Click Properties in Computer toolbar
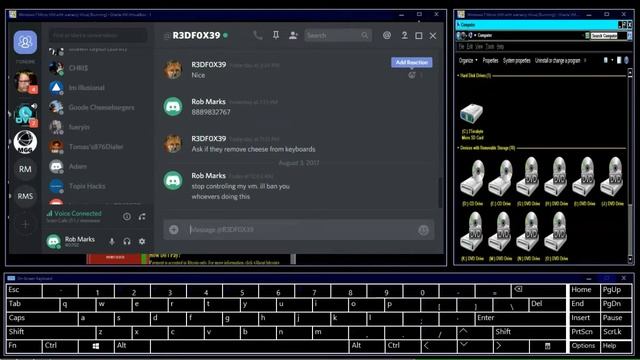 coord(490,60)
